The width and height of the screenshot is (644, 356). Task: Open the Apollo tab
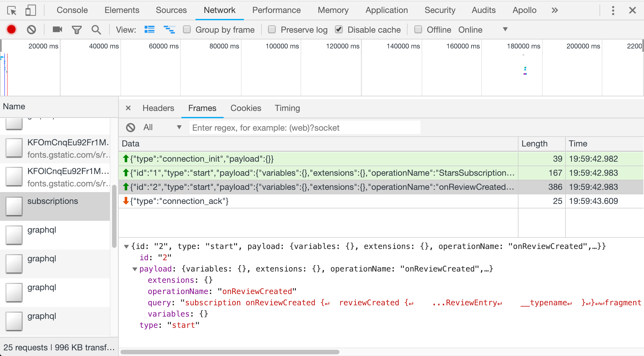coord(524,10)
